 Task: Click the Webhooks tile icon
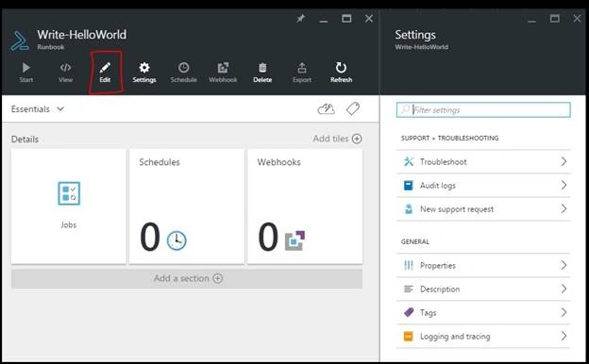tap(294, 240)
